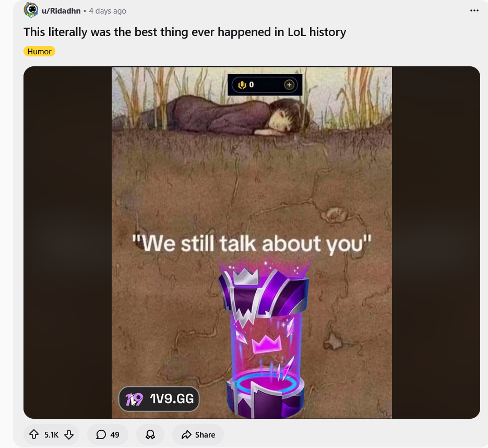The image size is (488, 448).
Task: Open the post title about LoL history
Action: pyautogui.click(x=185, y=32)
